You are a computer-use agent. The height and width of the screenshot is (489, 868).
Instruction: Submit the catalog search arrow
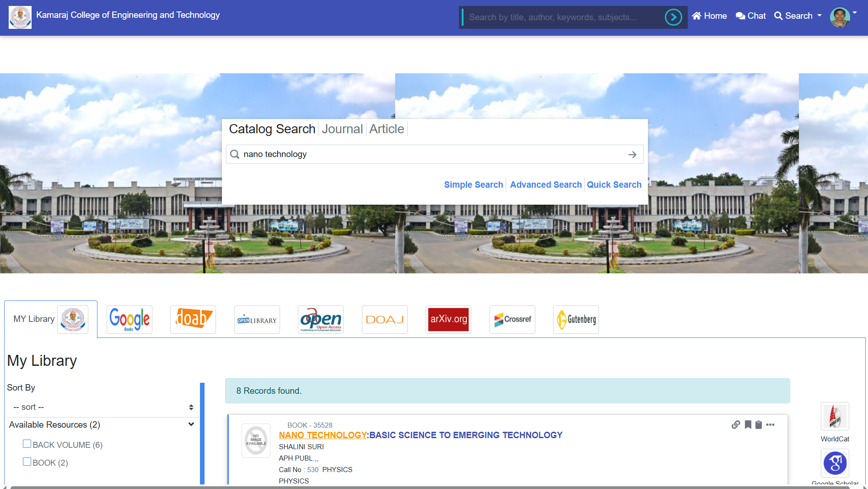tap(632, 155)
